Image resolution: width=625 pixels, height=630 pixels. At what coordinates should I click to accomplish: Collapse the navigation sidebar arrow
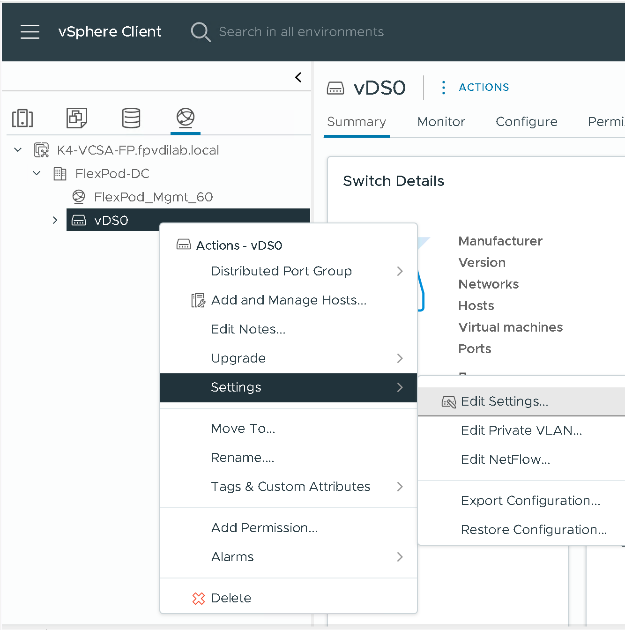(x=298, y=77)
